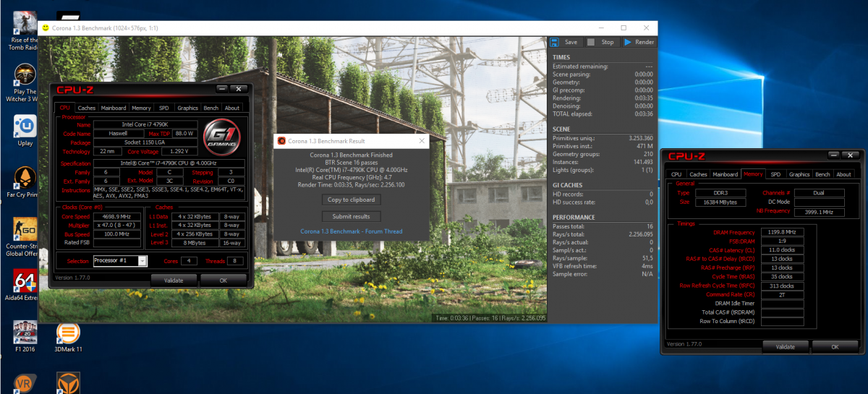The width and height of the screenshot is (868, 394).
Task: Open Mainboard tab in right CPU-Z window
Action: coord(726,174)
